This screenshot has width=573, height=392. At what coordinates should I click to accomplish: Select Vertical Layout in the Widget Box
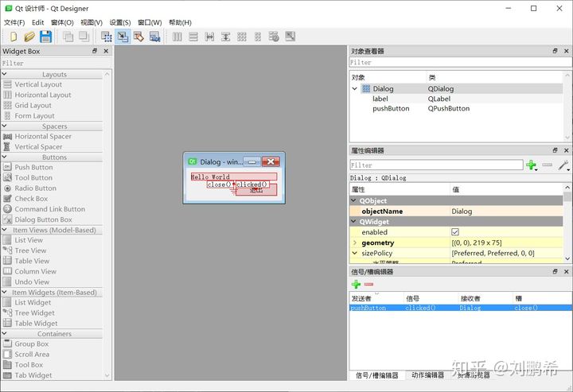[x=38, y=84]
